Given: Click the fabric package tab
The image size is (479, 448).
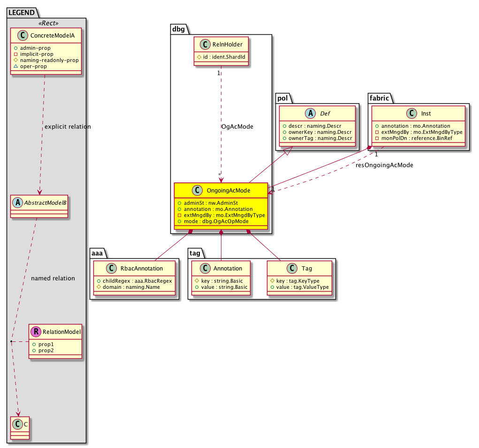Looking at the screenshot, I should click(x=378, y=98).
